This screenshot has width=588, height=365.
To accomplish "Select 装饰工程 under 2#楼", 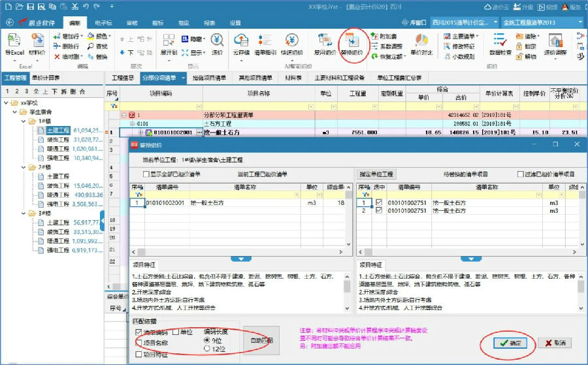I will click(57, 185).
